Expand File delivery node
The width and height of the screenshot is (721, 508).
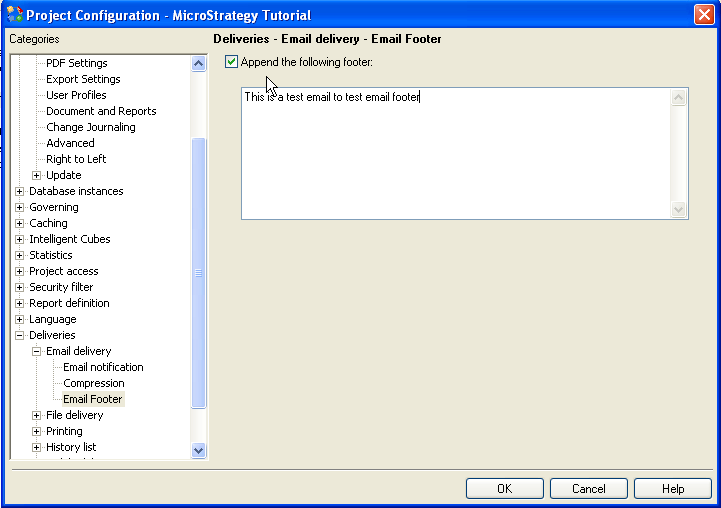(36, 415)
